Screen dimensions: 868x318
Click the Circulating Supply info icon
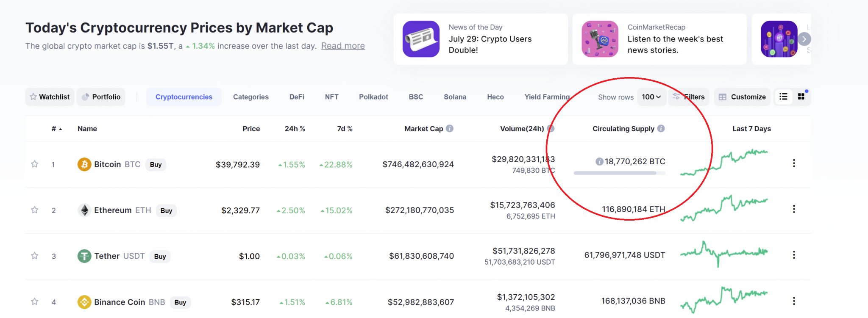pos(661,128)
